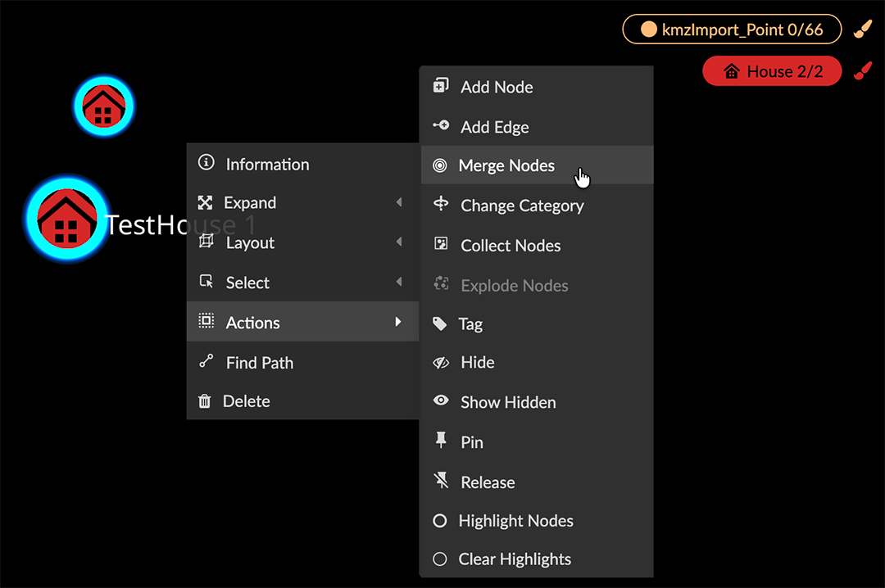Click the Find Path icon
Image resolution: width=885 pixels, height=588 pixels.
206,362
